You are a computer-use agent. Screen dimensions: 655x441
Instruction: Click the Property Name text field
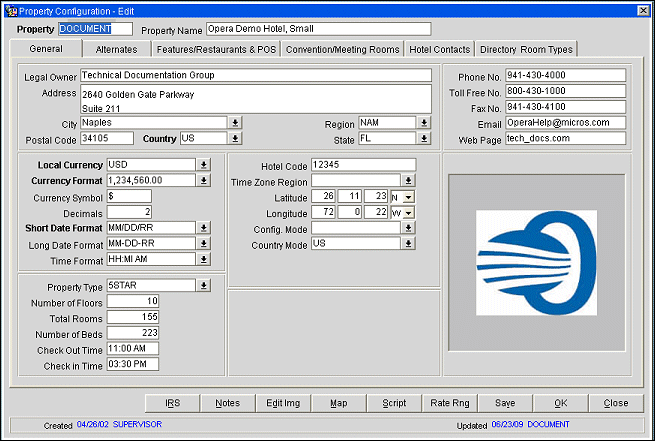point(318,29)
